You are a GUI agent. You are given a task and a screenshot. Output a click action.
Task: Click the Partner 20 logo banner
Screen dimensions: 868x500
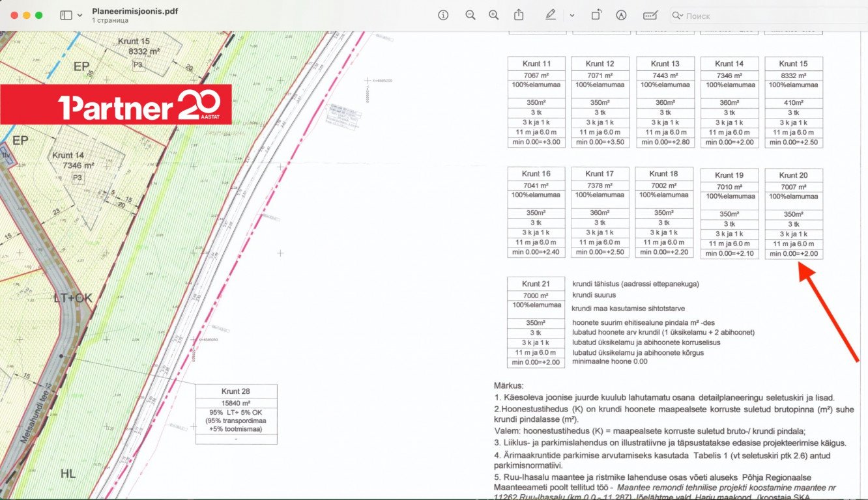coord(116,104)
